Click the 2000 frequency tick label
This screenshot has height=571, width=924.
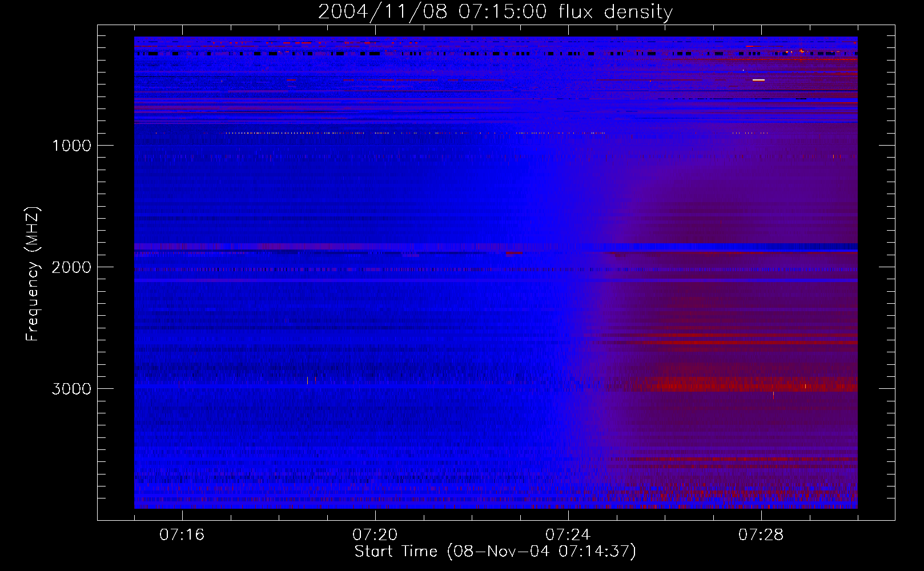click(71, 267)
